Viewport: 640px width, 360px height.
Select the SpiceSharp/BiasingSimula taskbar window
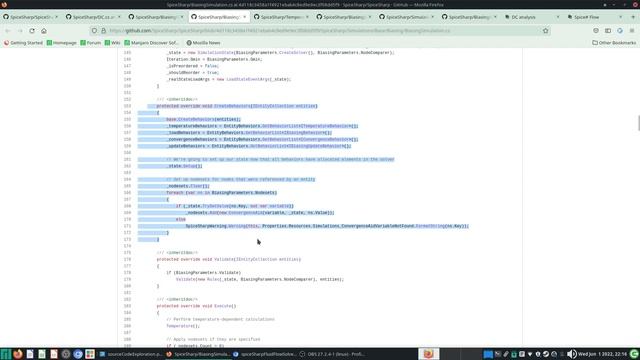click(x=198, y=354)
